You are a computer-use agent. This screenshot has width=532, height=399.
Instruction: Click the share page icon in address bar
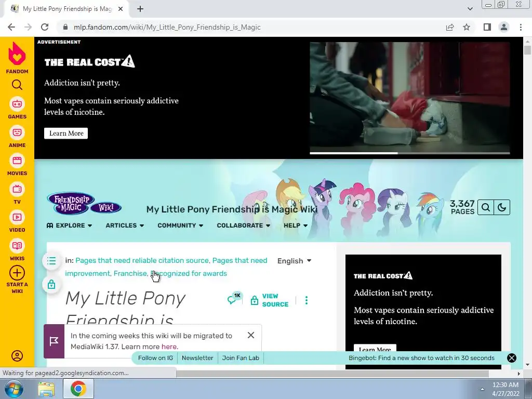pyautogui.click(x=450, y=27)
